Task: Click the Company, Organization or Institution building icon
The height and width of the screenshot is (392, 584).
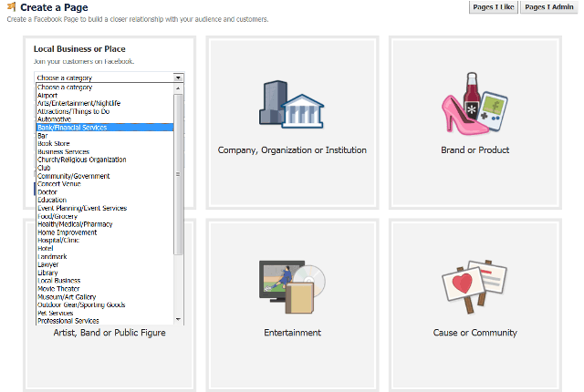Action: pos(292,105)
